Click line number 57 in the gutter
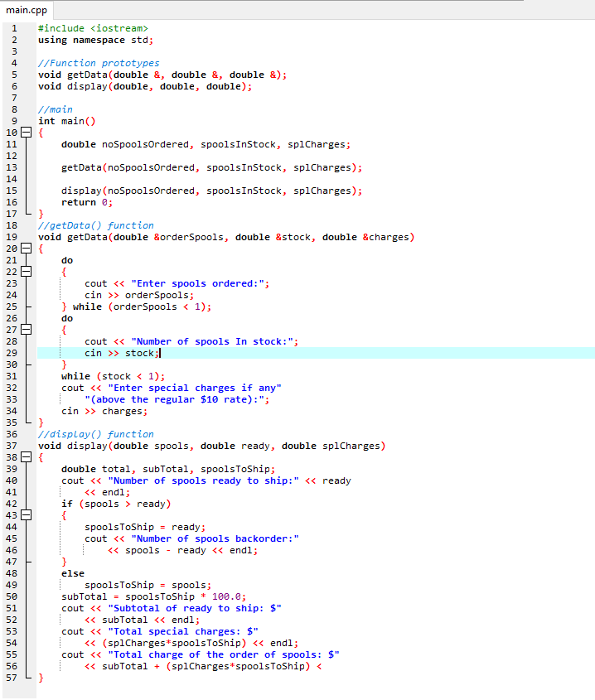 tap(12, 678)
